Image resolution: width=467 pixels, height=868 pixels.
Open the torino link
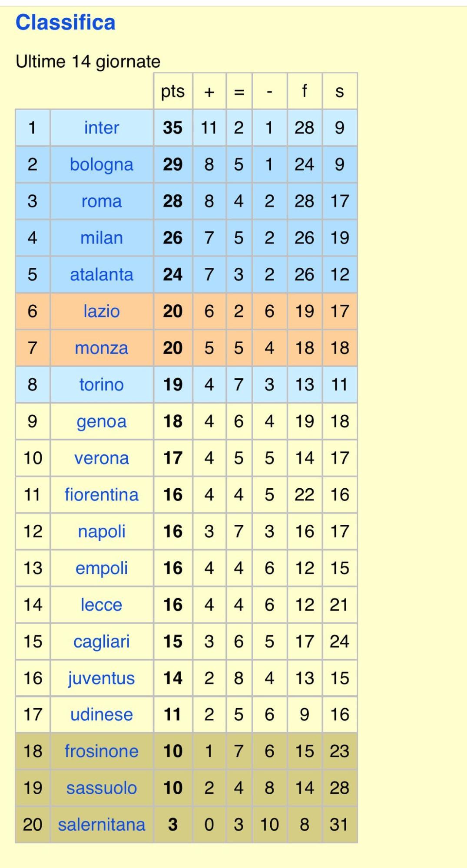[x=101, y=385]
